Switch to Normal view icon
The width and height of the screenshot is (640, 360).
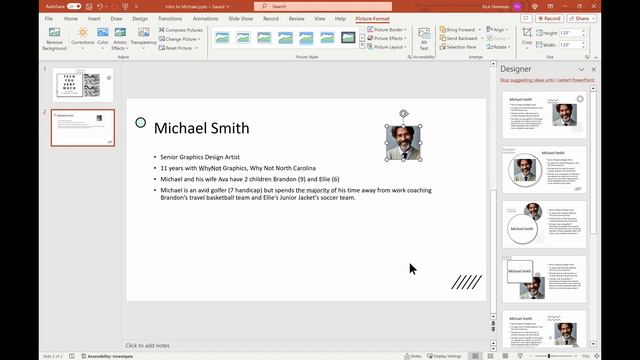(475, 356)
